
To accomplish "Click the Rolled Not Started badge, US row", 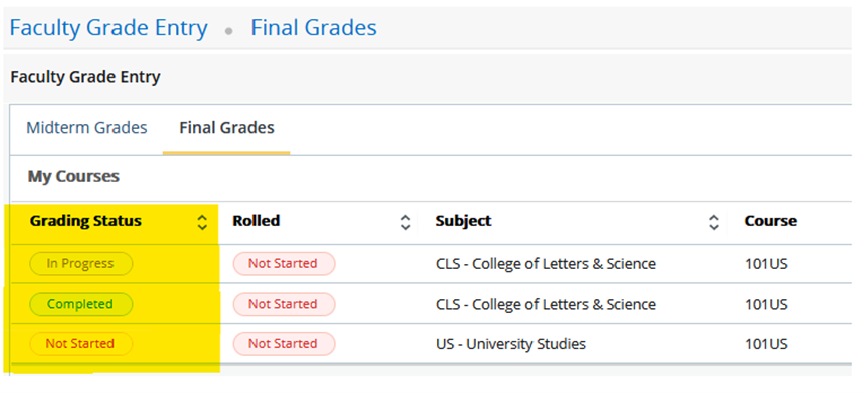I will pyautogui.click(x=284, y=344).
